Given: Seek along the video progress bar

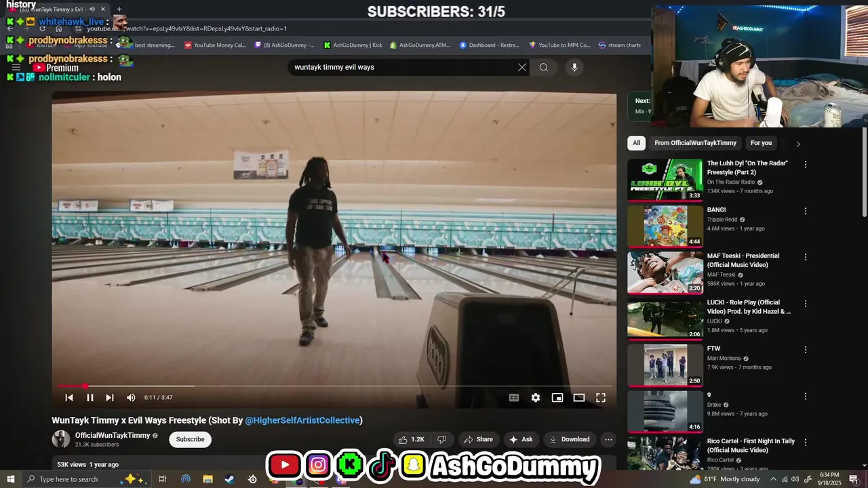Looking at the screenshot, I should (334, 386).
